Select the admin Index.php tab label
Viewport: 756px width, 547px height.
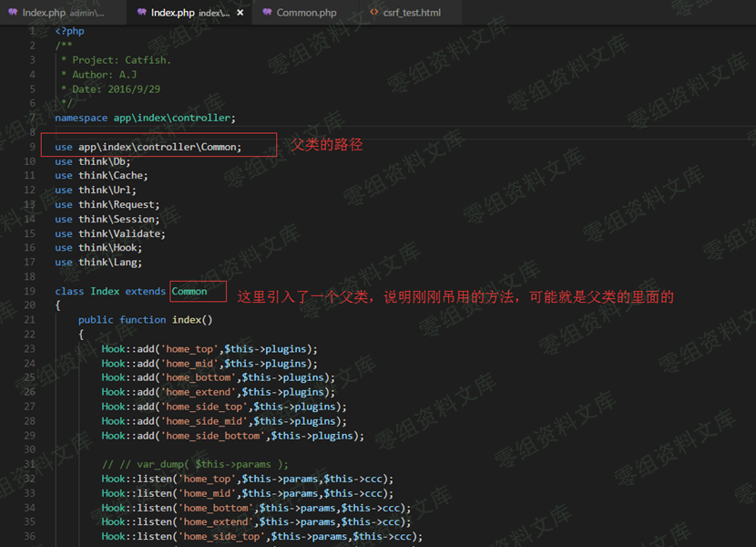coord(43,13)
